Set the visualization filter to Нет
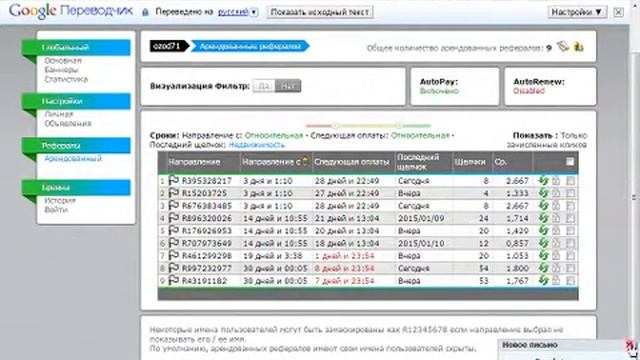Viewport: 640px width, 360px height. pos(288,86)
